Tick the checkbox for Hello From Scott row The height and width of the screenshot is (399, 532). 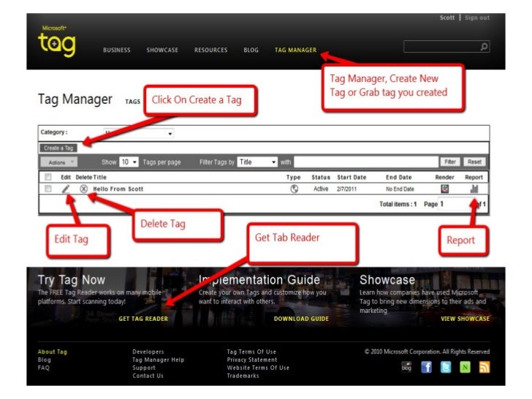point(48,189)
